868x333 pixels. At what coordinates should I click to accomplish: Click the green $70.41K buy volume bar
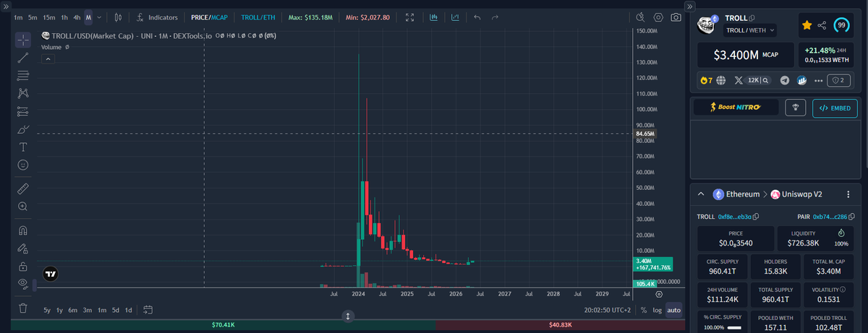[223, 326]
